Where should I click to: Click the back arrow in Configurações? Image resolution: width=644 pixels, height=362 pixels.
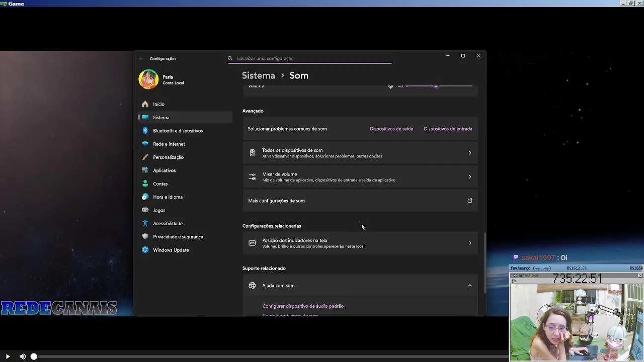(141, 58)
